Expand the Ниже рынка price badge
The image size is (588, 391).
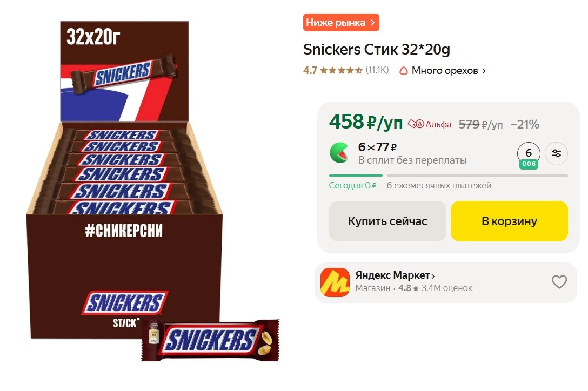tap(341, 23)
